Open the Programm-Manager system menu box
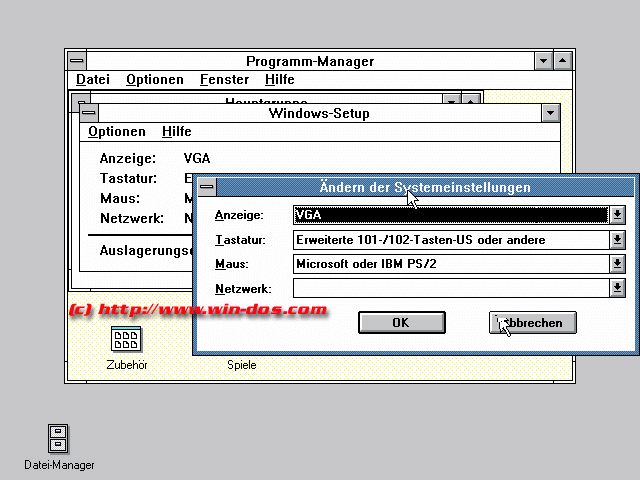The width and height of the screenshot is (640, 480). (76, 61)
